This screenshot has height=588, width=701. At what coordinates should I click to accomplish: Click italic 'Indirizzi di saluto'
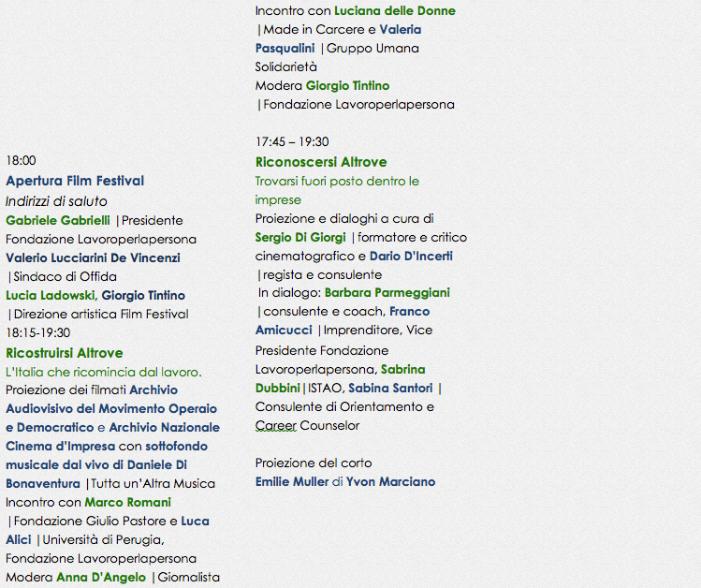coord(56,201)
